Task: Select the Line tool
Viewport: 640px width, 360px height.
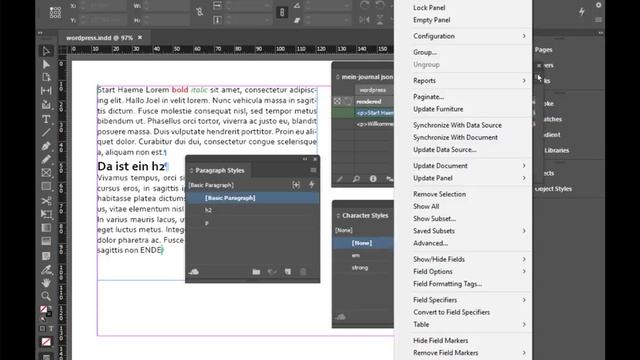Action: click(x=46, y=132)
